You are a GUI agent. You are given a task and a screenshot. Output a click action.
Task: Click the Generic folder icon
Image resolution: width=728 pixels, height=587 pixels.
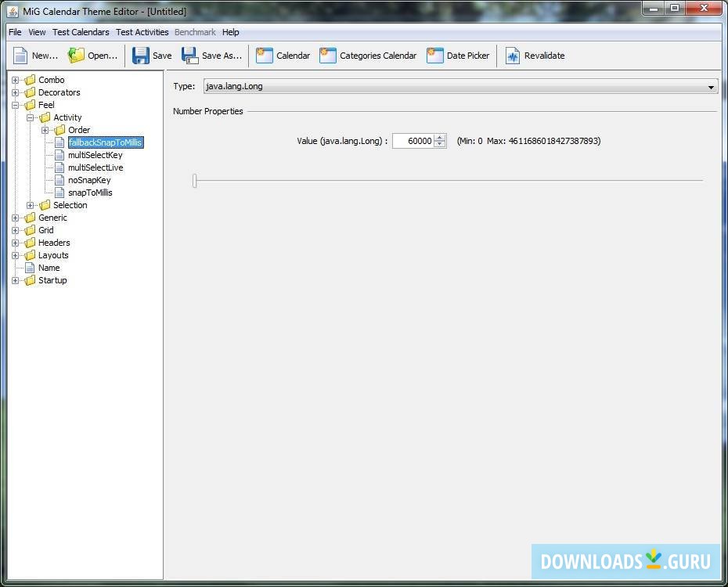31,218
